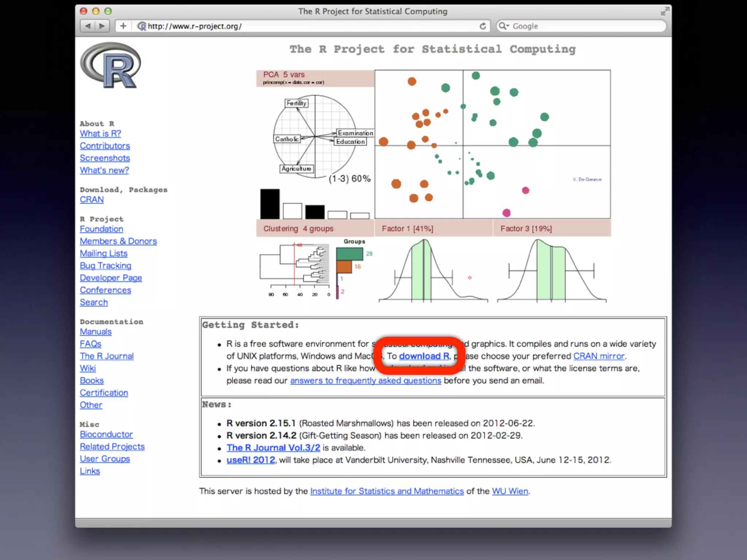The width and height of the screenshot is (747, 560).
Task: Click the Google search field
Action: [x=584, y=26]
